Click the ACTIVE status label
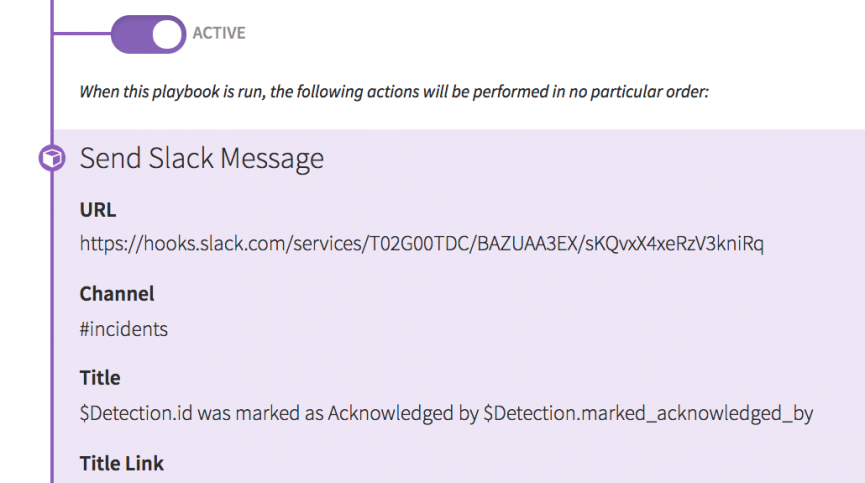Image resolution: width=865 pixels, height=483 pixels. click(x=218, y=33)
